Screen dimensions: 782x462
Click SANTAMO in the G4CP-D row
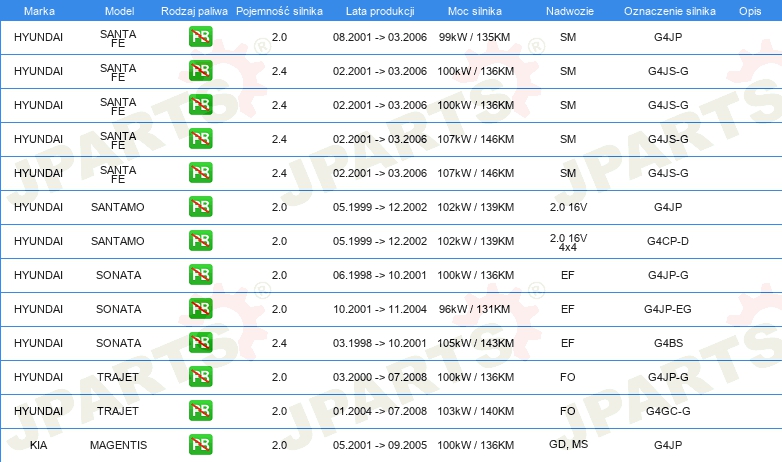[118, 241]
